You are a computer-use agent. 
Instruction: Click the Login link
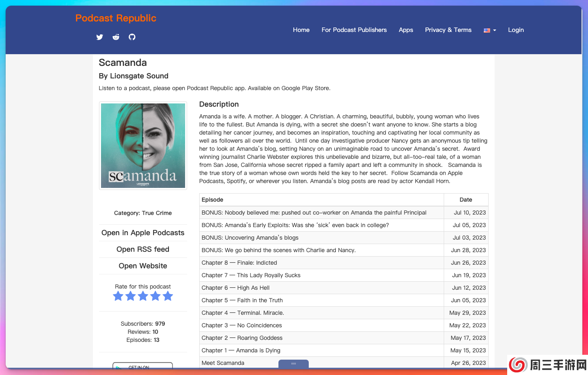click(x=516, y=30)
